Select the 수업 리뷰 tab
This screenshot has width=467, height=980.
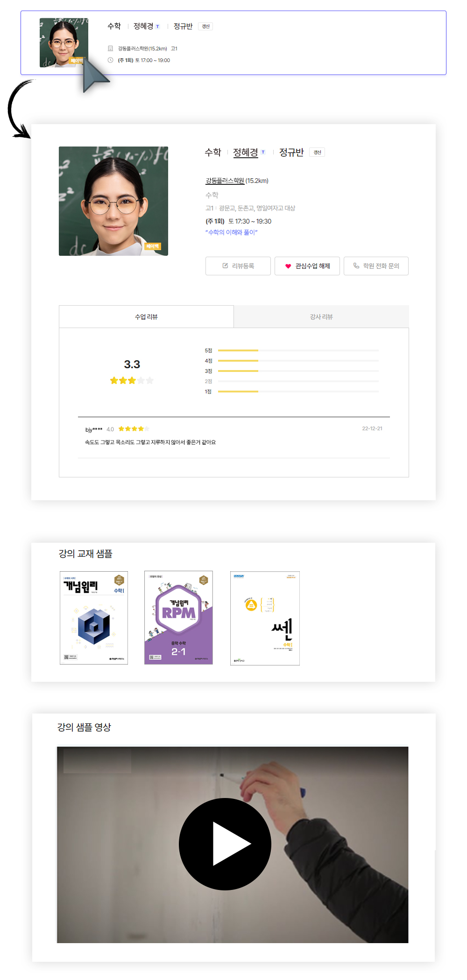[146, 317]
